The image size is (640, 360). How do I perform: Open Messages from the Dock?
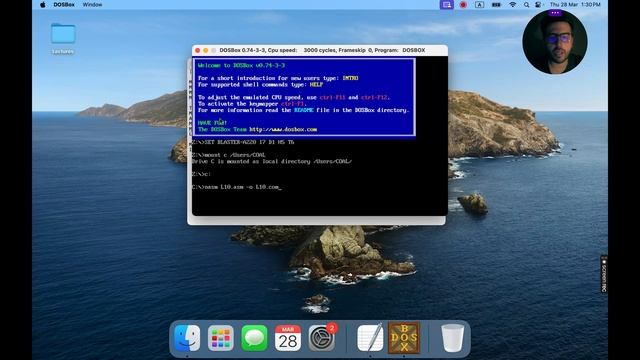click(x=254, y=338)
